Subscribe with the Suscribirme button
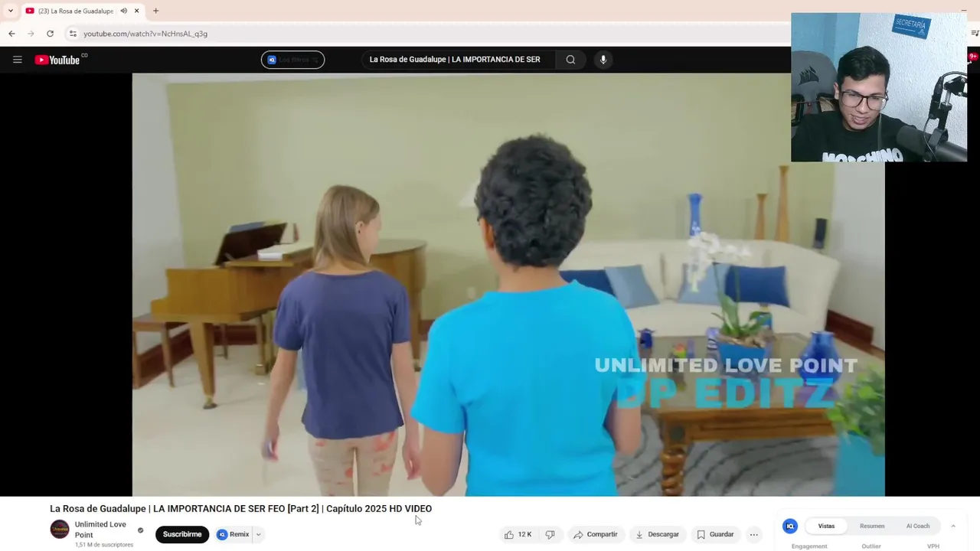 coord(182,534)
